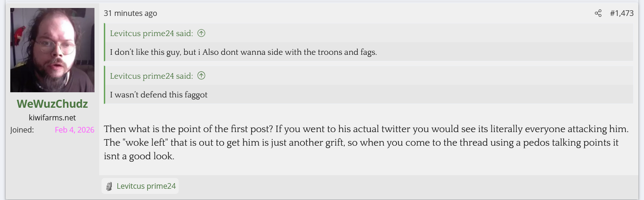
Task: Click the second quoted message body text
Action: pyautogui.click(x=159, y=95)
